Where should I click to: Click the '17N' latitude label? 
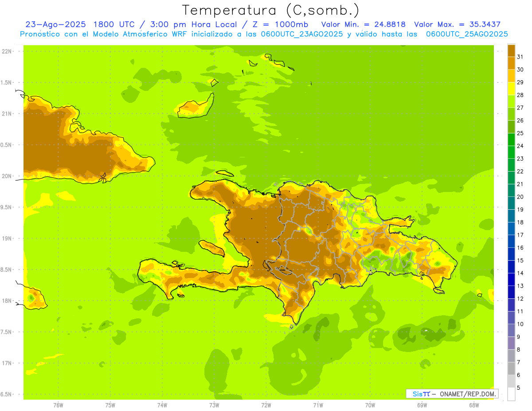click(7, 363)
